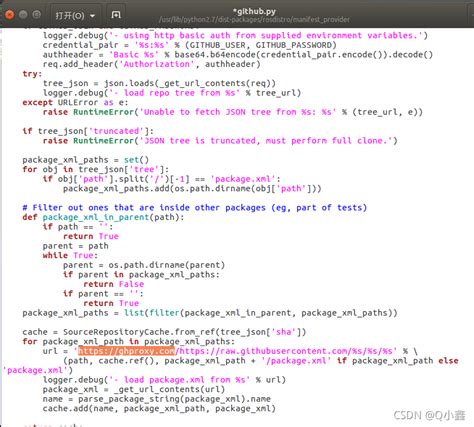This screenshot has height=427, width=474.
Task: Click 'if parent in package_xml_paths:' line
Action: click(141, 275)
